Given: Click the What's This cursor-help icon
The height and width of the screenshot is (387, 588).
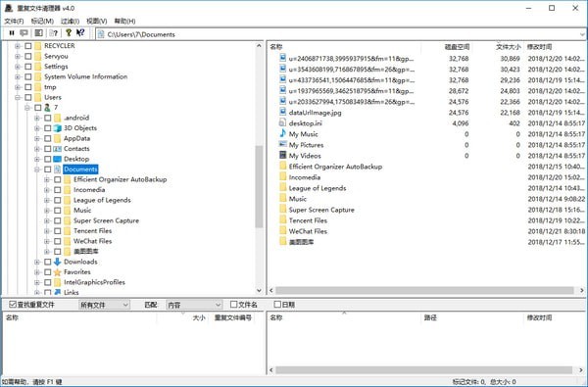Looking at the screenshot, I should point(80,33).
